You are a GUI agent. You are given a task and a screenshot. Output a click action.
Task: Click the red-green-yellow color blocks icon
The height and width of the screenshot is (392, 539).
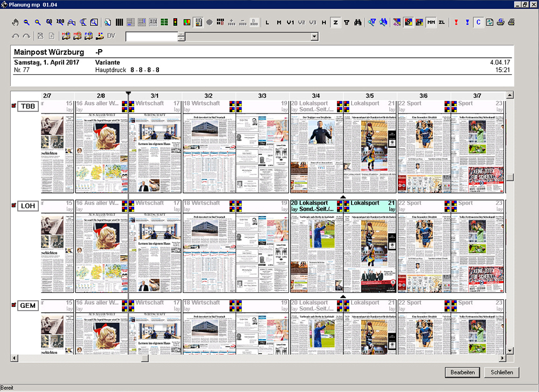tap(187, 22)
